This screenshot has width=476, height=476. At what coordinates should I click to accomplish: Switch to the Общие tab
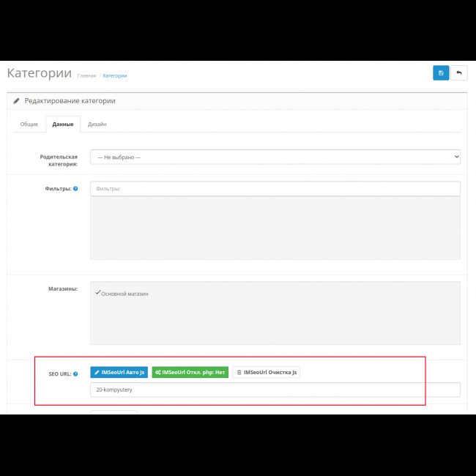coord(29,124)
